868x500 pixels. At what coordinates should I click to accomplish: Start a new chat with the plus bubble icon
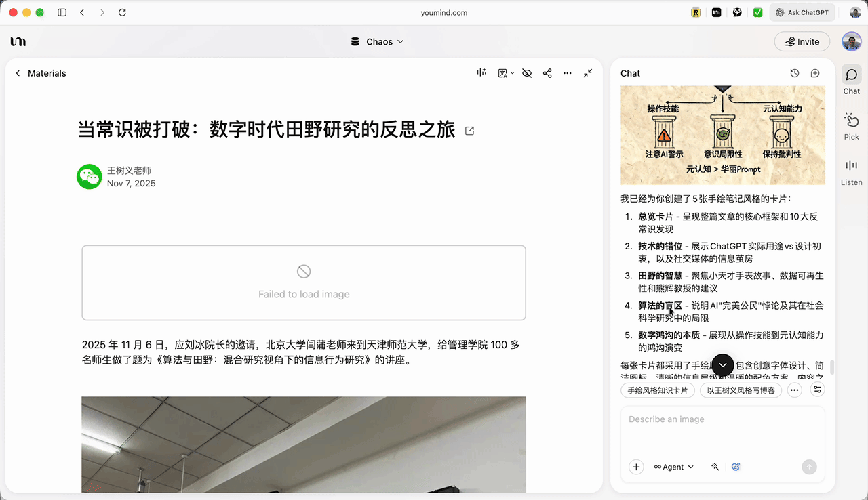pyautogui.click(x=815, y=73)
